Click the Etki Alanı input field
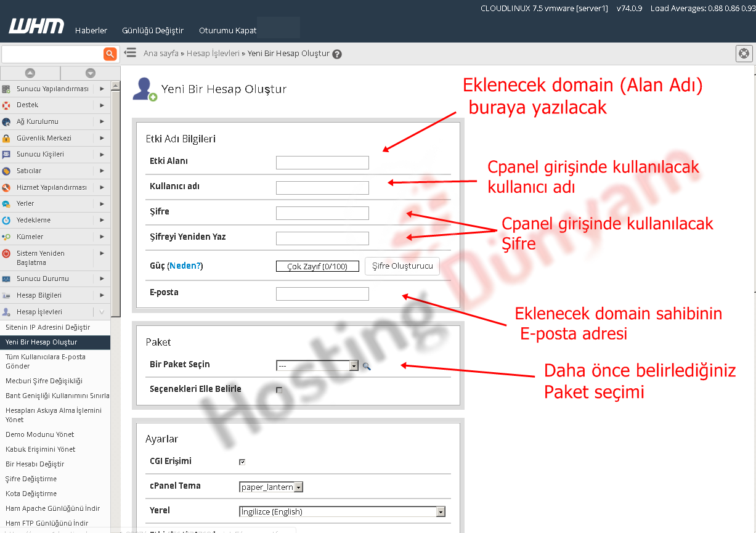Image resolution: width=756 pixels, height=533 pixels. pos(322,163)
